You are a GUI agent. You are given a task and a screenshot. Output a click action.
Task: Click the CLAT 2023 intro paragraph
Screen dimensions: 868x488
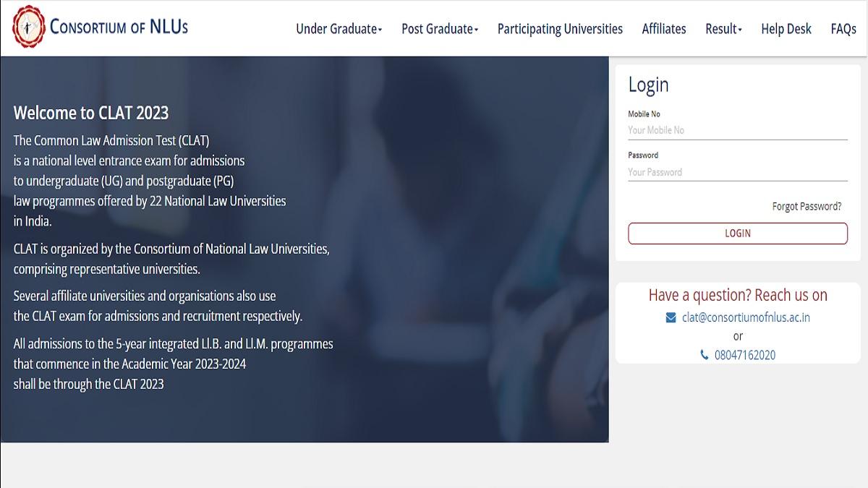tap(150, 180)
